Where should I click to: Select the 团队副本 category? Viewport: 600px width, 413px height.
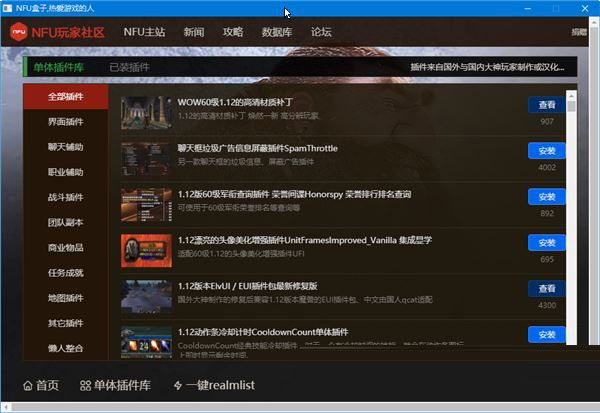pyautogui.click(x=66, y=222)
